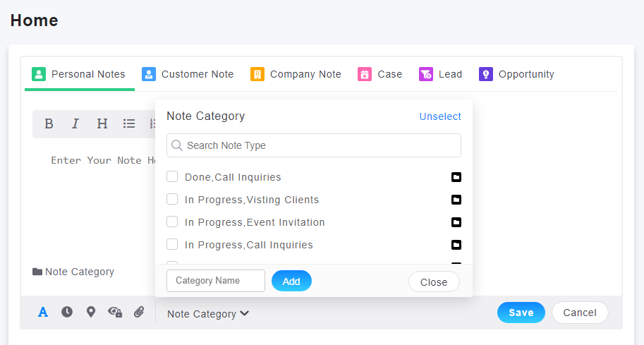Check the Done,Call Inquiries checkbox
The height and width of the screenshot is (345, 644).
coord(172,177)
